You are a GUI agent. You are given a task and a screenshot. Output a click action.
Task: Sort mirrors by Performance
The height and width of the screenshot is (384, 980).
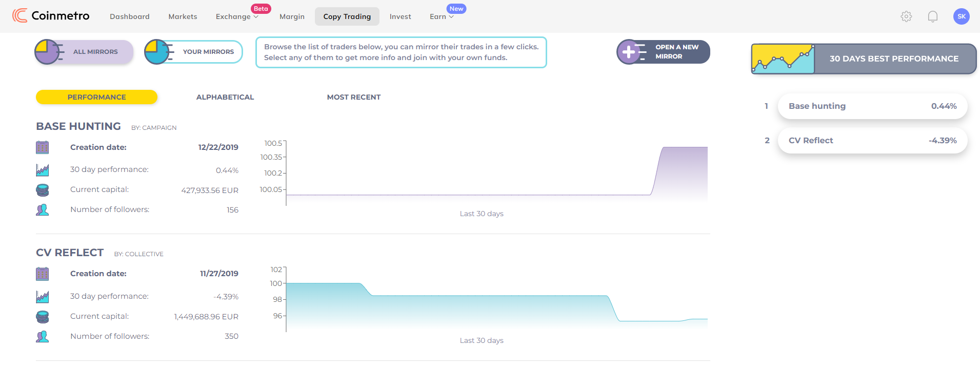tap(96, 97)
